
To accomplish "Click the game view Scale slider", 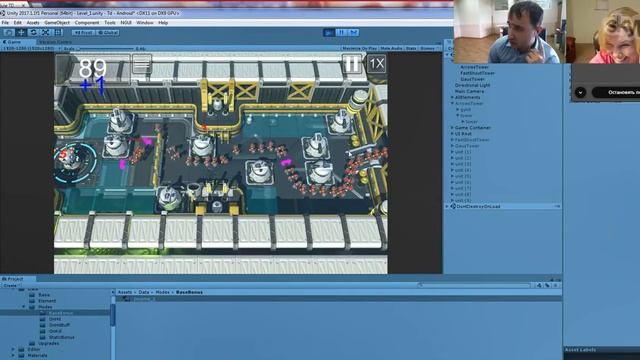I will 105,49.
